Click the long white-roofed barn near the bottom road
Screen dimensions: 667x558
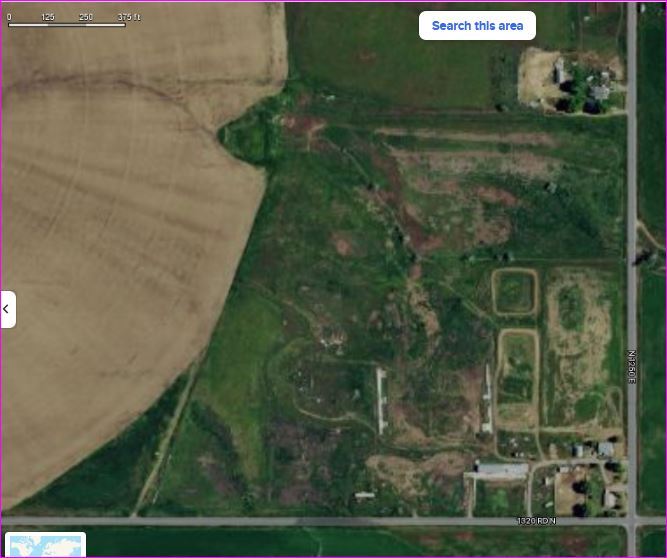pos(501,468)
